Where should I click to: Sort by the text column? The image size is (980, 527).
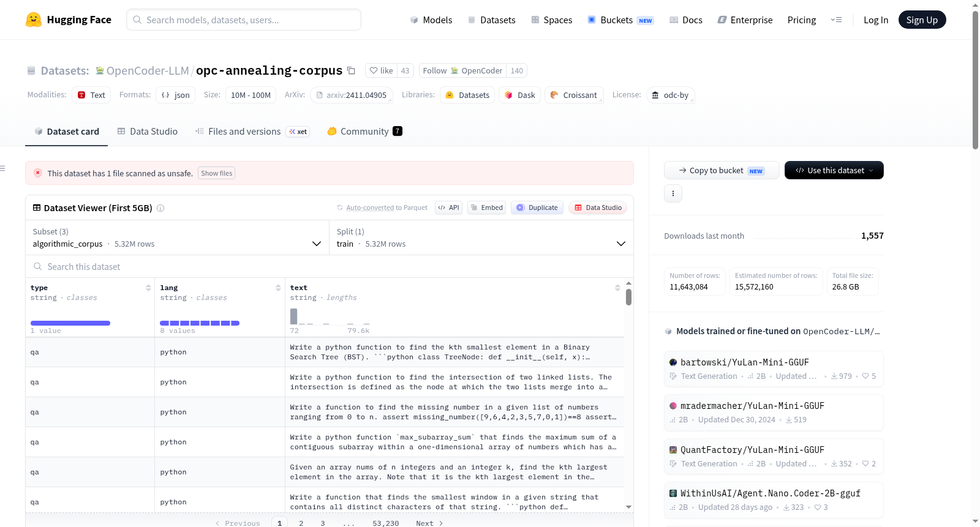coord(617,288)
